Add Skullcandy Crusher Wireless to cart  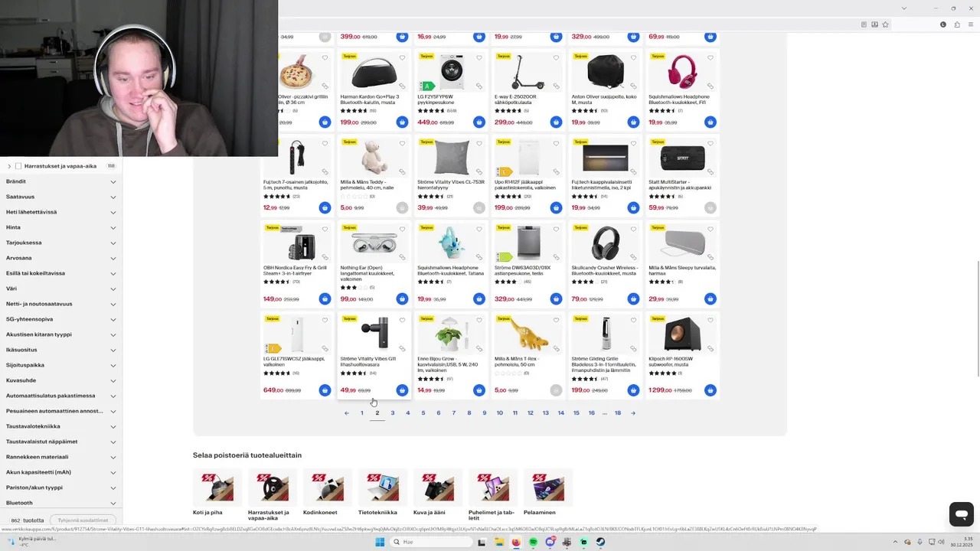[633, 299]
